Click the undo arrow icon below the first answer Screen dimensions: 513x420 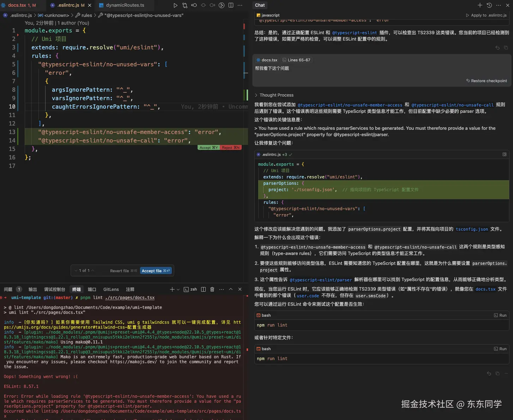click(x=497, y=48)
